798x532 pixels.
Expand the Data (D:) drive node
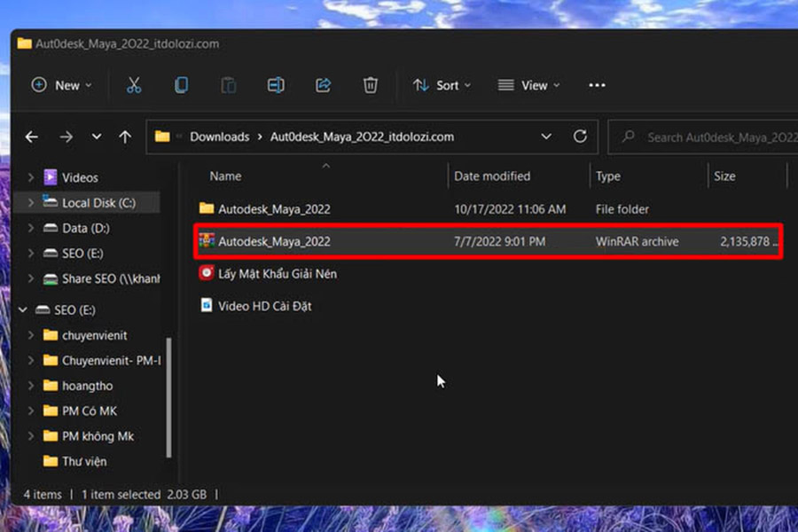coord(30,228)
